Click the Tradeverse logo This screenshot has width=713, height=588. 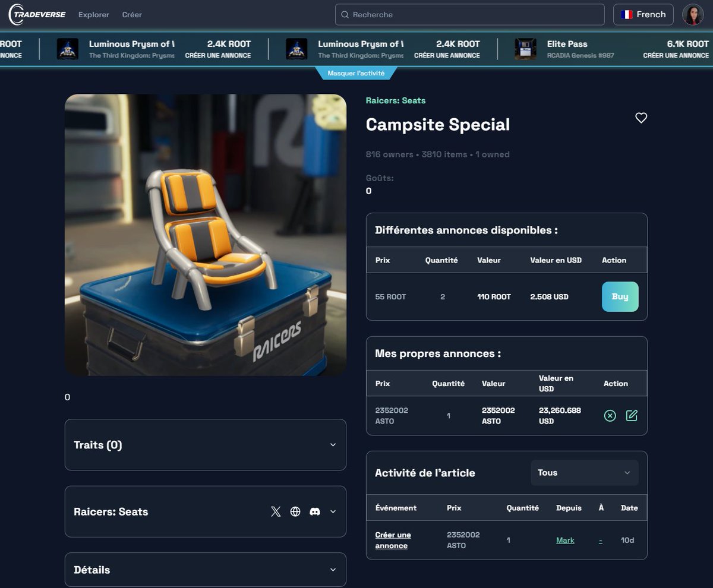[x=37, y=14]
